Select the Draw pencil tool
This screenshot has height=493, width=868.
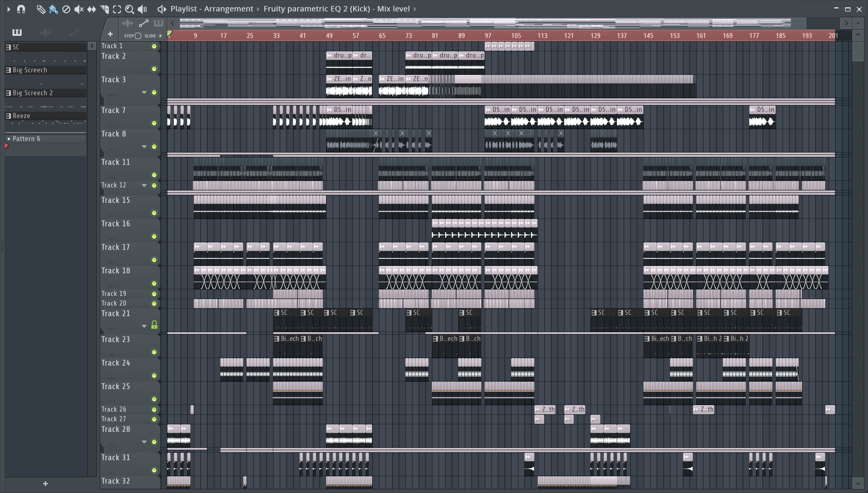coord(41,9)
